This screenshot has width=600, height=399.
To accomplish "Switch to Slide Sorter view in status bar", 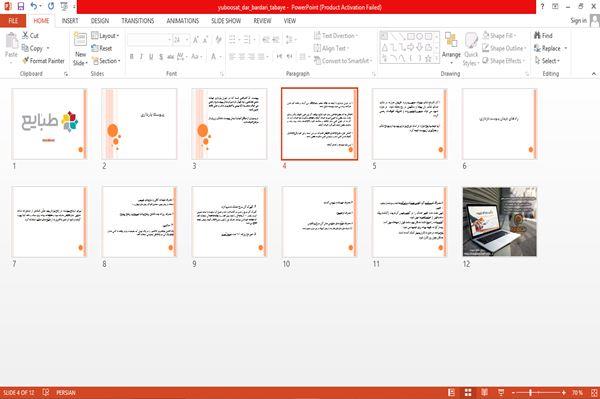I will tap(468, 392).
